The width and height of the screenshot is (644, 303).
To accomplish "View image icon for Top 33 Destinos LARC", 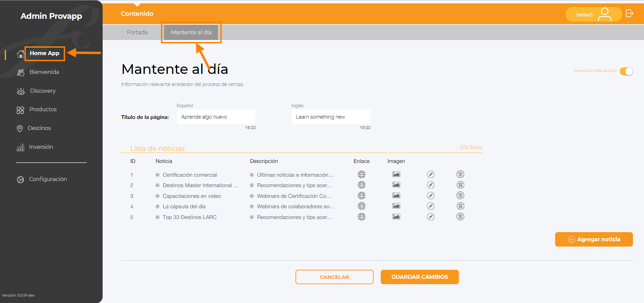I will pyautogui.click(x=396, y=217).
